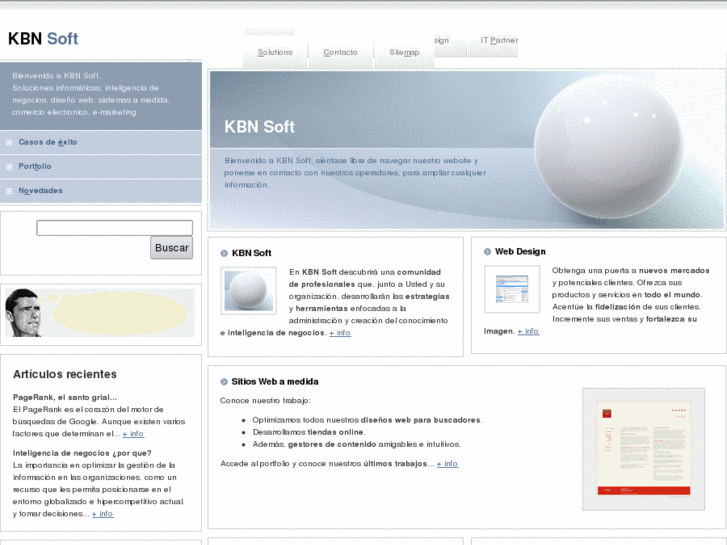Expand the Portfolio plus icon
727x545 pixels.
tap(9, 167)
